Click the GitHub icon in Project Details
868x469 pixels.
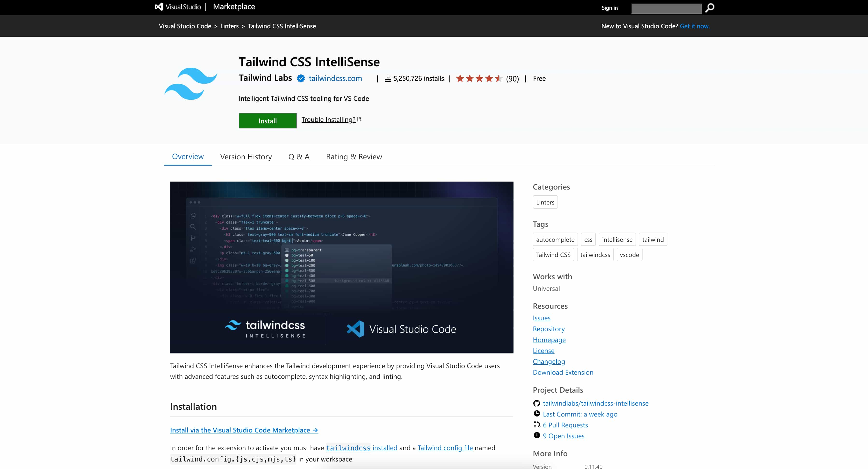[536, 403]
